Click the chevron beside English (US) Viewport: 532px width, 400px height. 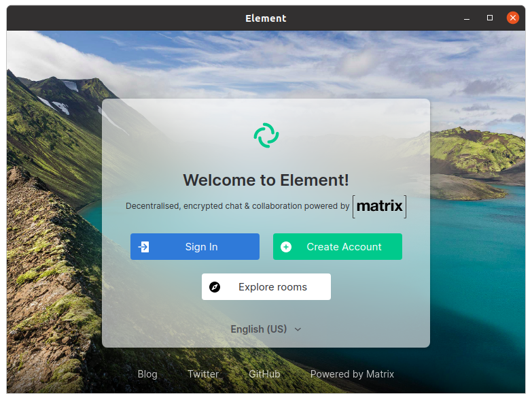click(x=298, y=329)
